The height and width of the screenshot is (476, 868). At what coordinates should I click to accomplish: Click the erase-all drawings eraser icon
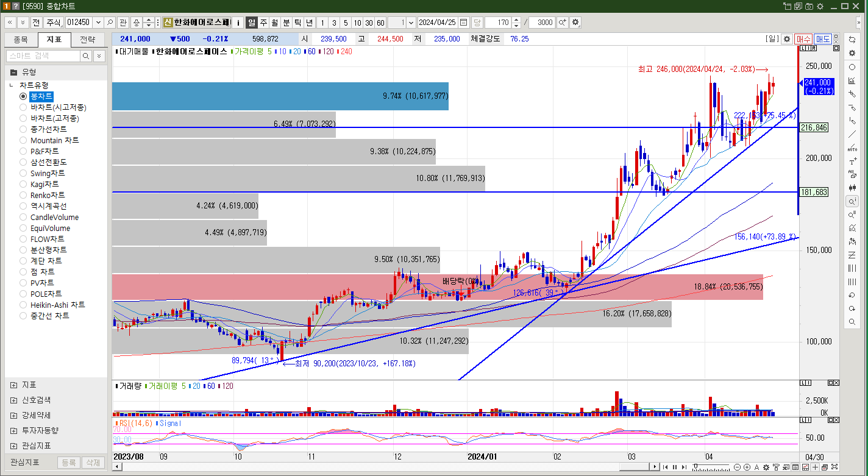pyautogui.click(x=852, y=174)
